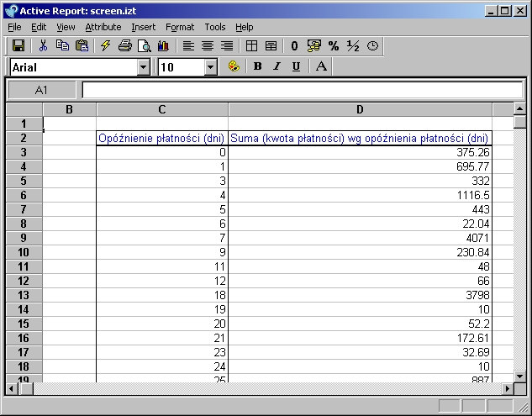Open the Attribute menu

click(103, 27)
